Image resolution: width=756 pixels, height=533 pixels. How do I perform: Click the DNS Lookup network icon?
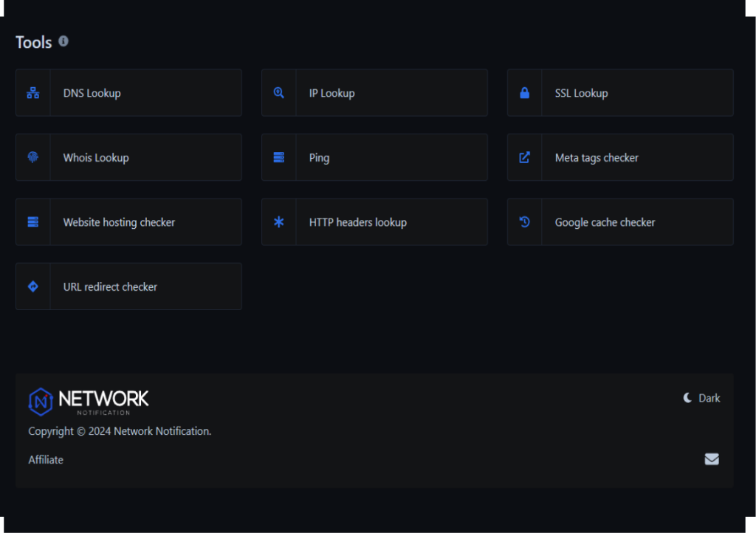32,93
